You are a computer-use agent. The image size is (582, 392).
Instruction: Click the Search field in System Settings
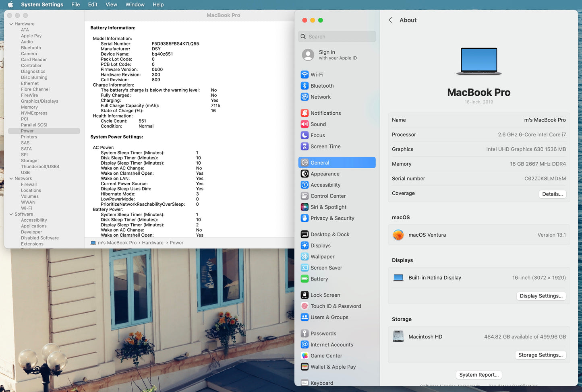(x=337, y=37)
